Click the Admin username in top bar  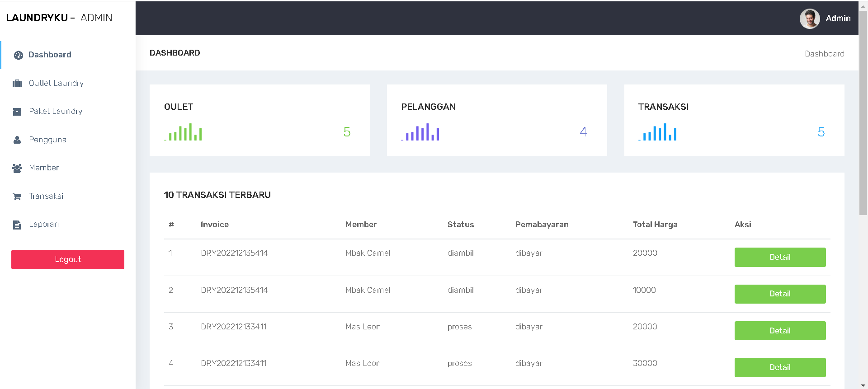tap(838, 18)
